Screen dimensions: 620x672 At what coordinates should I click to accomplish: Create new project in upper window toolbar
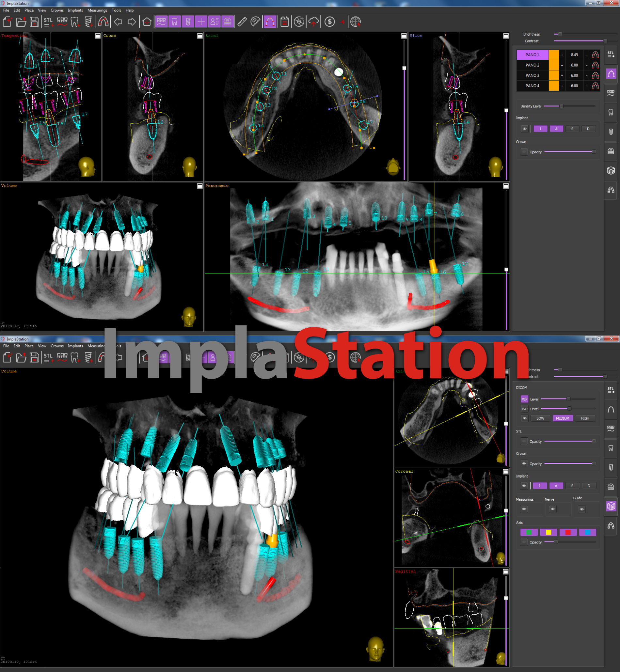(x=8, y=22)
